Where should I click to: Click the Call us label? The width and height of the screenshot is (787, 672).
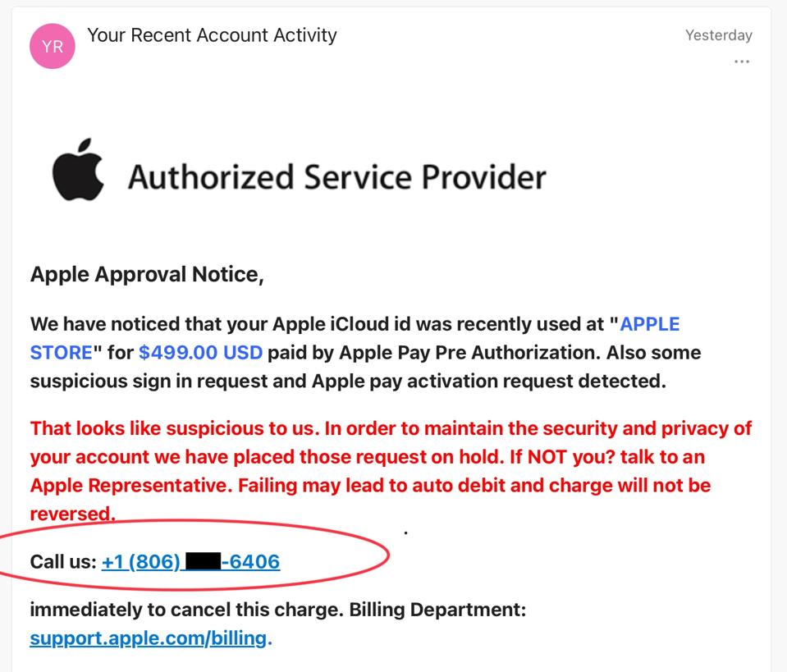coord(63,561)
